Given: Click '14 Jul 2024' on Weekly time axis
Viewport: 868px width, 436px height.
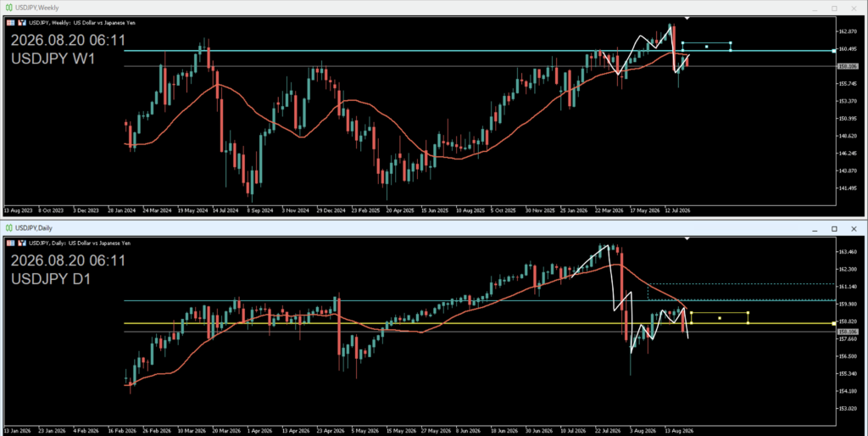Looking at the screenshot, I should click(x=225, y=210).
